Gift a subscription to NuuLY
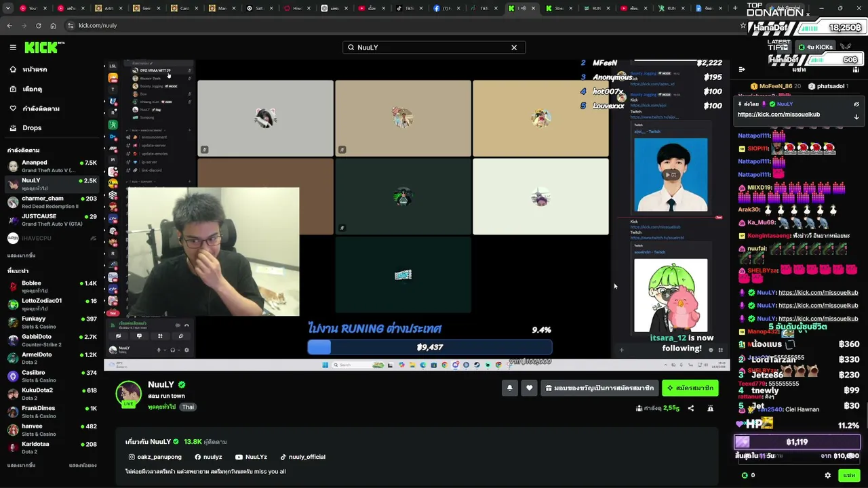This screenshot has height=488, width=868. (599, 388)
